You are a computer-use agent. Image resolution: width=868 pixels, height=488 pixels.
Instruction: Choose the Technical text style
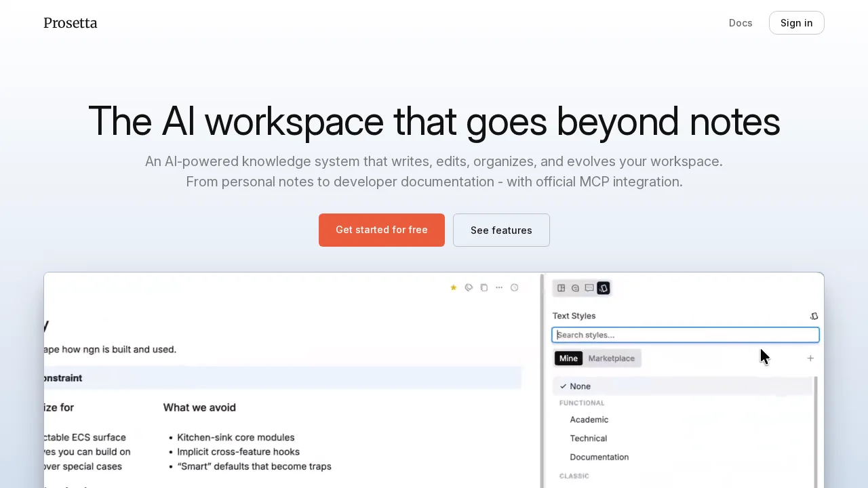[x=588, y=439]
